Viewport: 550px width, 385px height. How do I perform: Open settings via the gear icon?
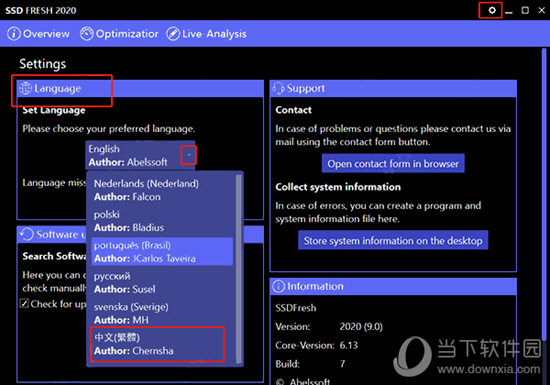pyautogui.click(x=492, y=10)
